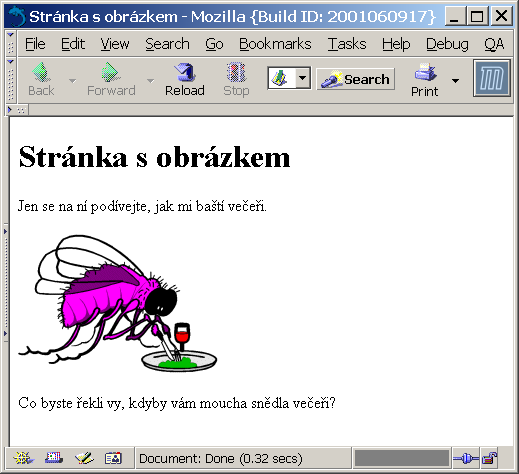Click the paragraph starting Co byste řekli

(x=177, y=403)
